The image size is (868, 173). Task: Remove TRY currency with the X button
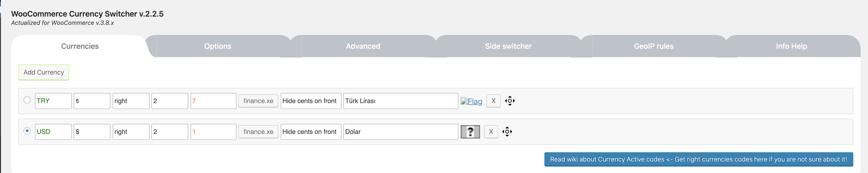pos(493,101)
